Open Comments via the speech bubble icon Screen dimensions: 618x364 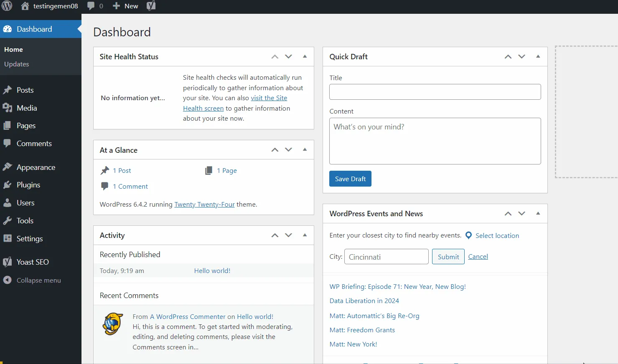point(8,143)
